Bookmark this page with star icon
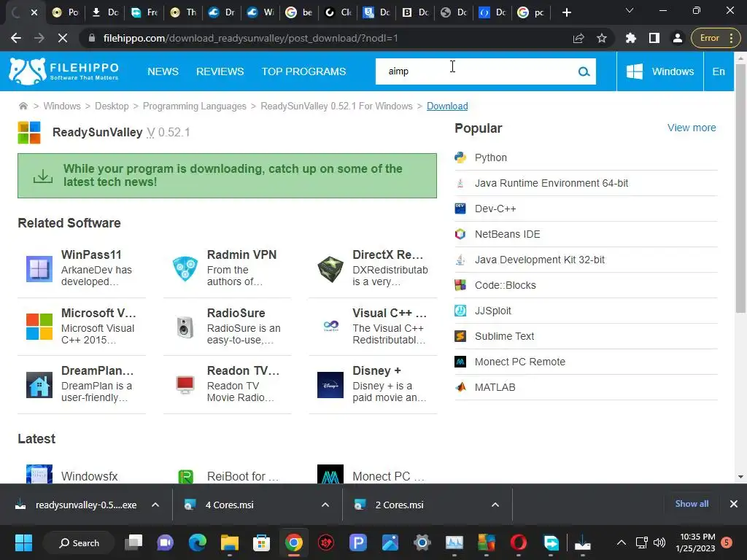The width and height of the screenshot is (747, 560). pos(602,38)
